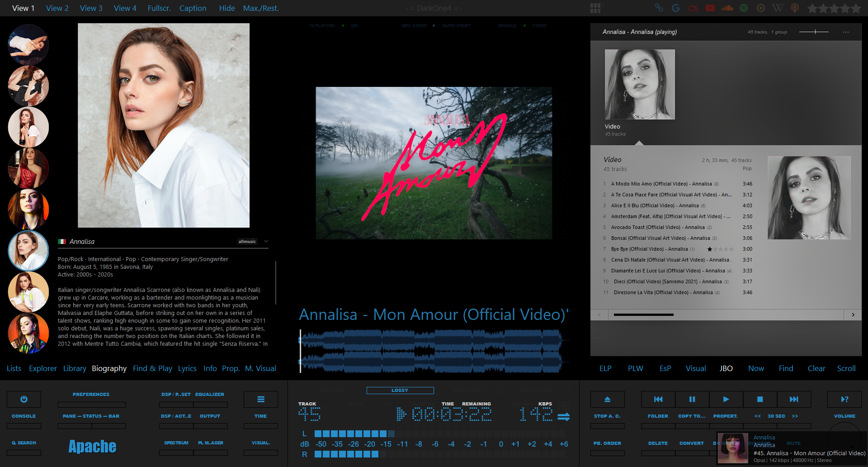Select Video album cover thumbnail
This screenshot has height=467, width=868.
pos(640,85)
